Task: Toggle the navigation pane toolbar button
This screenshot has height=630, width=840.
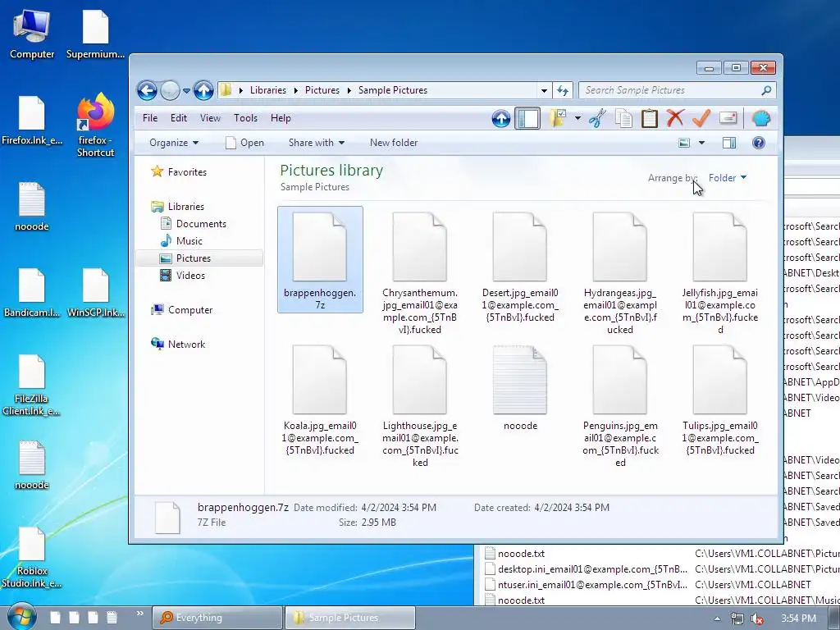Action: 527,118
